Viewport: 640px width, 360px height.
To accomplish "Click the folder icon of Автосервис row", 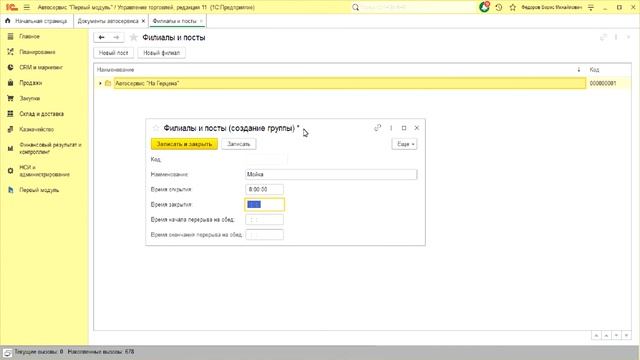I will [x=108, y=83].
